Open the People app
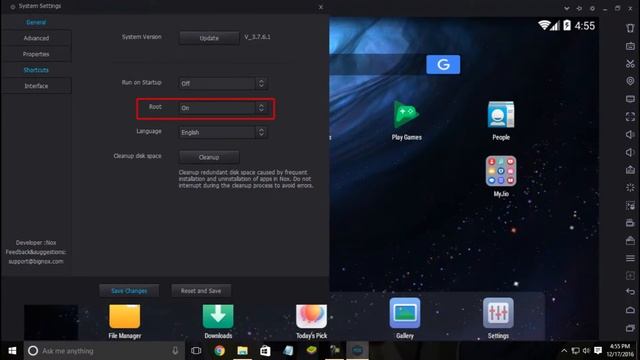The height and width of the screenshot is (360, 640). click(501, 120)
